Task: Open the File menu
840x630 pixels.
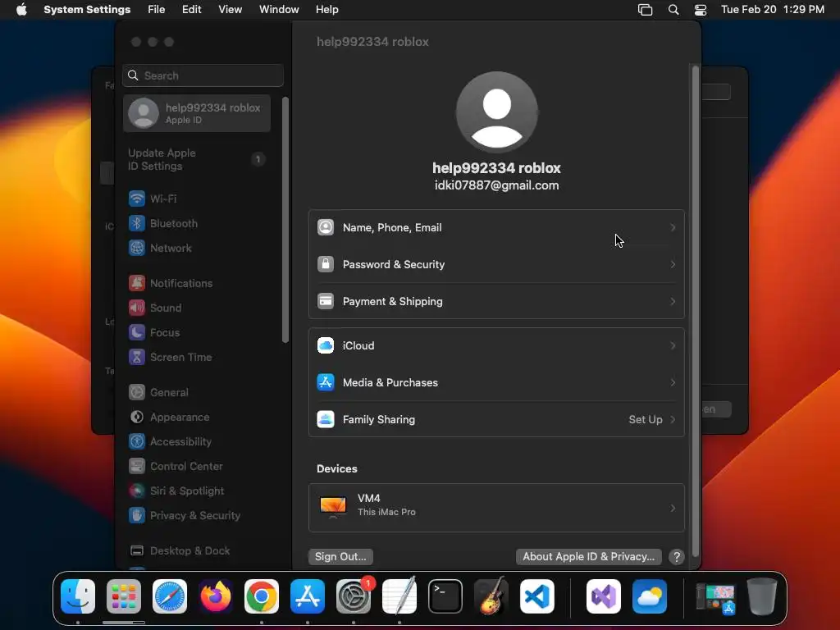Action: pos(157,10)
